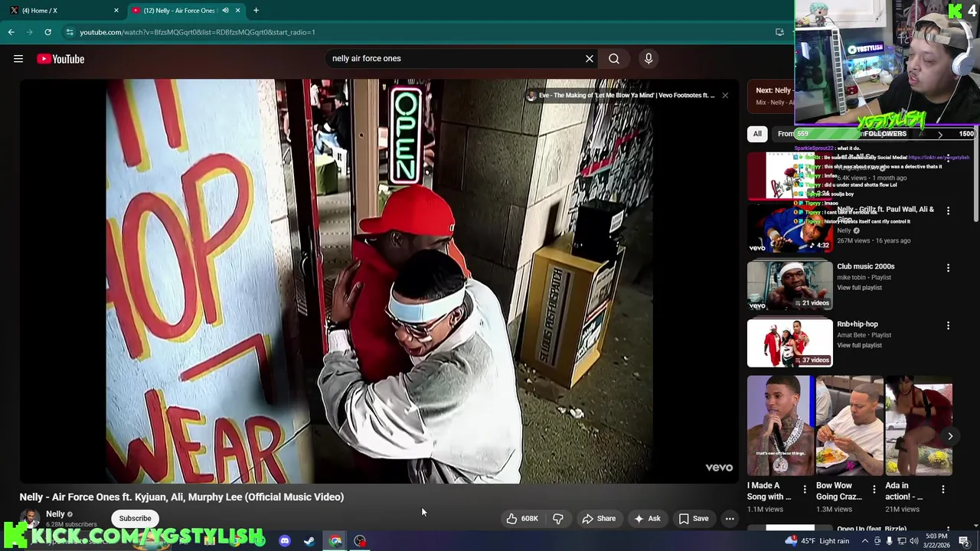Play the Nelly - Grillz thumbnail

(x=789, y=228)
